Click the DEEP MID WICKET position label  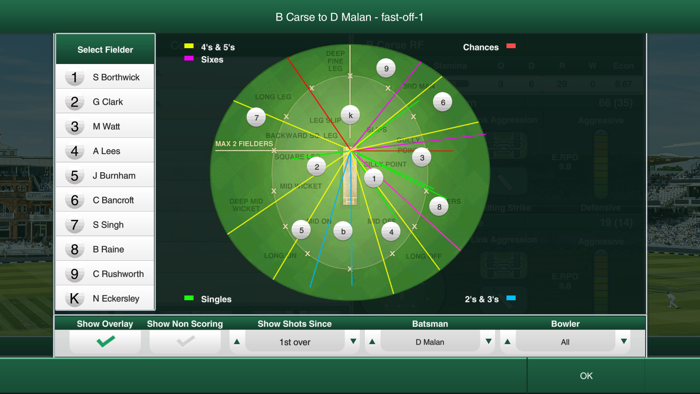pos(246,205)
